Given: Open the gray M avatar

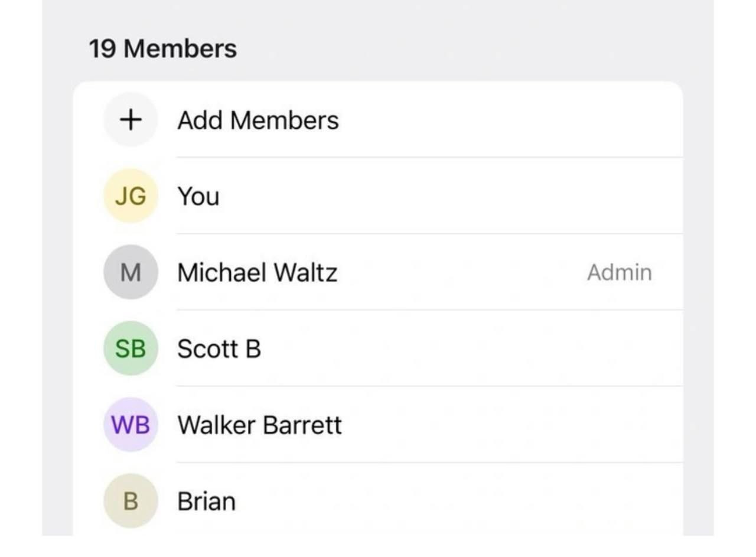Looking at the screenshot, I should [131, 272].
